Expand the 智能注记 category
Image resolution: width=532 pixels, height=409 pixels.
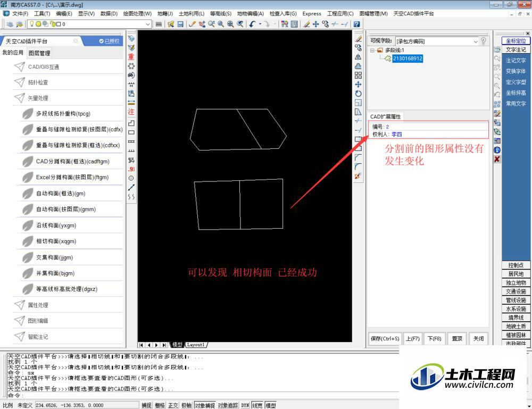point(68,337)
